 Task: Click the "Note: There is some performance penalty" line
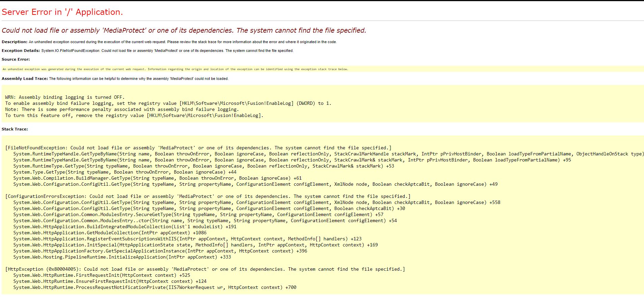pyautogui.click(x=122, y=109)
